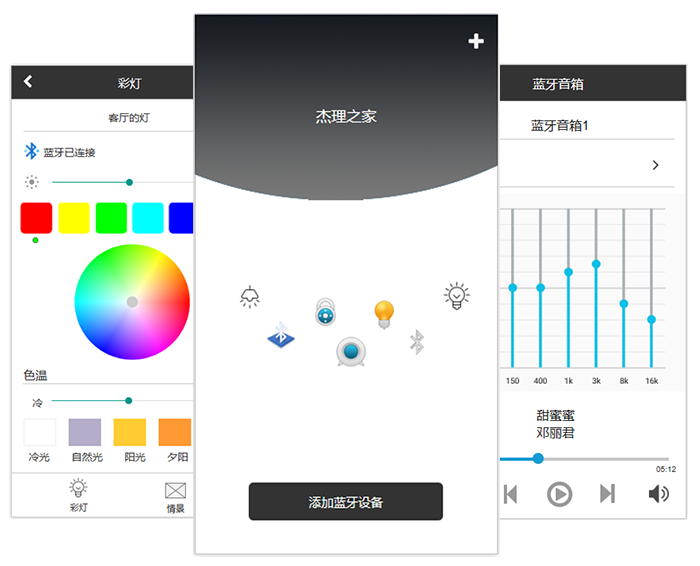This screenshot has height=566, width=700.
Task: Pick the red color swatch
Action: click(36, 218)
